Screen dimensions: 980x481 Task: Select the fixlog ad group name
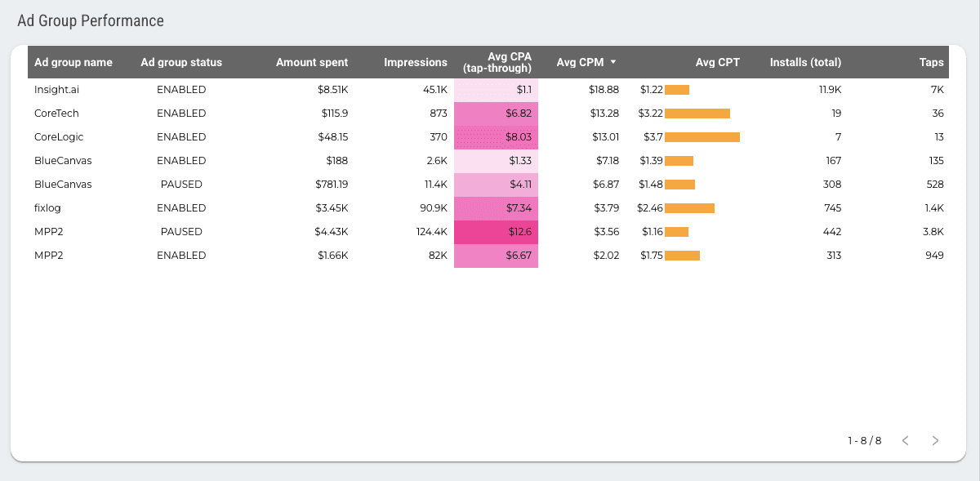click(x=47, y=207)
